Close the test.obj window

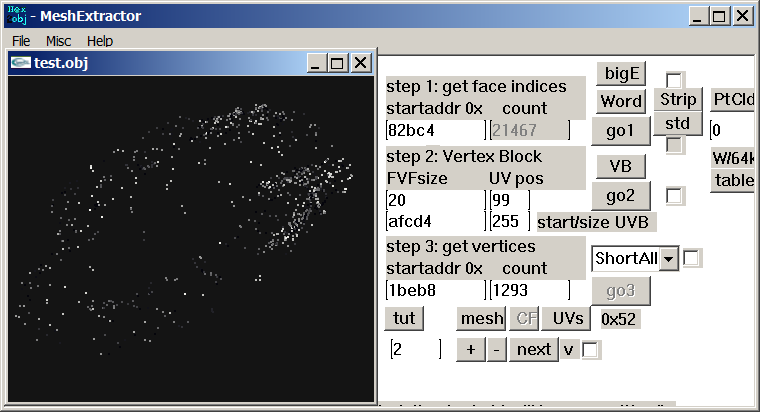coord(361,63)
